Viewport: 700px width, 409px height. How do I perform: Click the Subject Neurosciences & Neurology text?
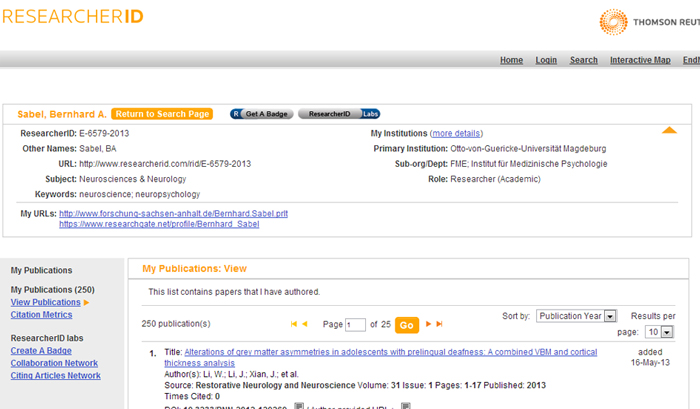point(133,179)
